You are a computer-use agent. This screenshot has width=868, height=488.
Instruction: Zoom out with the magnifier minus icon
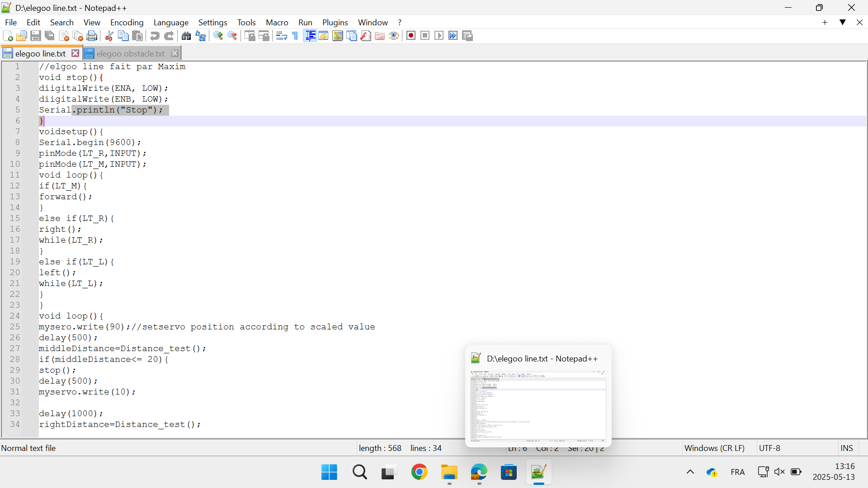(x=232, y=36)
